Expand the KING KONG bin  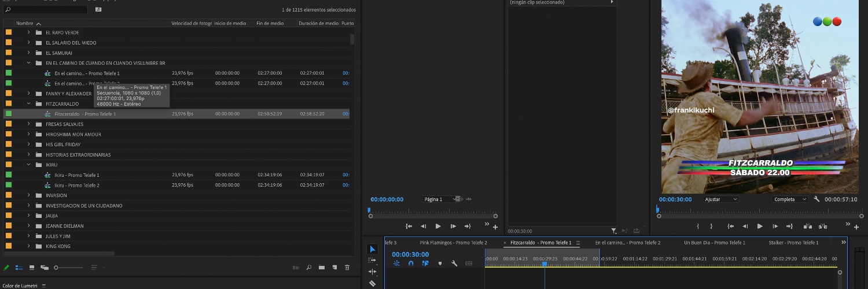tap(28, 246)
